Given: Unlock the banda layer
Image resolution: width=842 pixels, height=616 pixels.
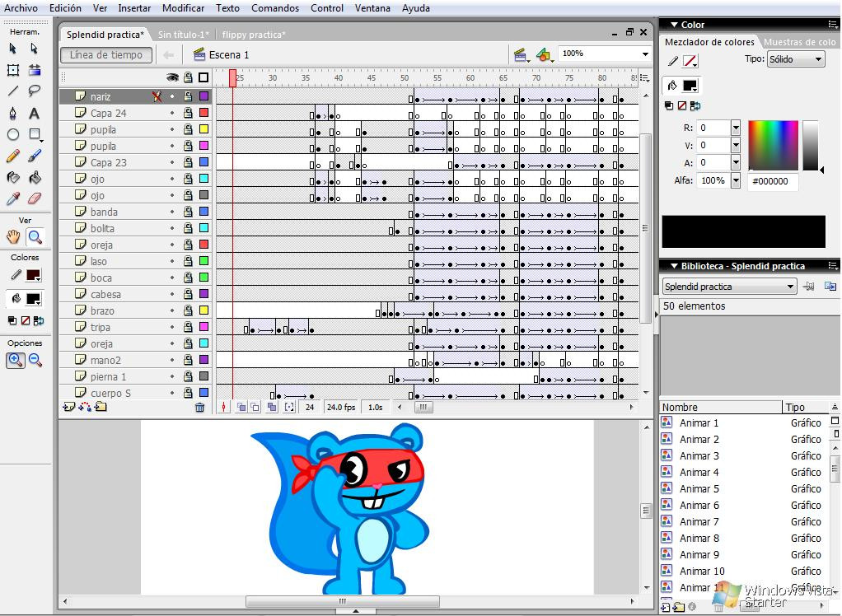Looking at the screenshot, I should tap(188, 212).
